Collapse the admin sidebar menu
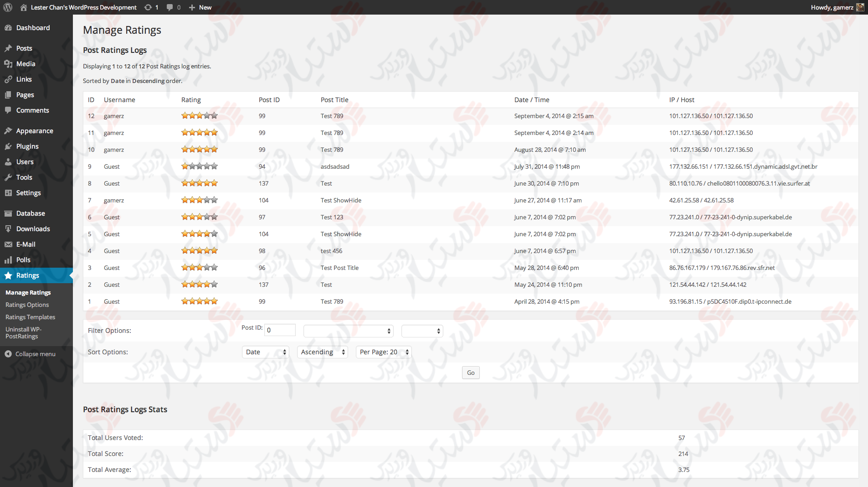This screenshot has width=868, height=487. click(35, 354)
